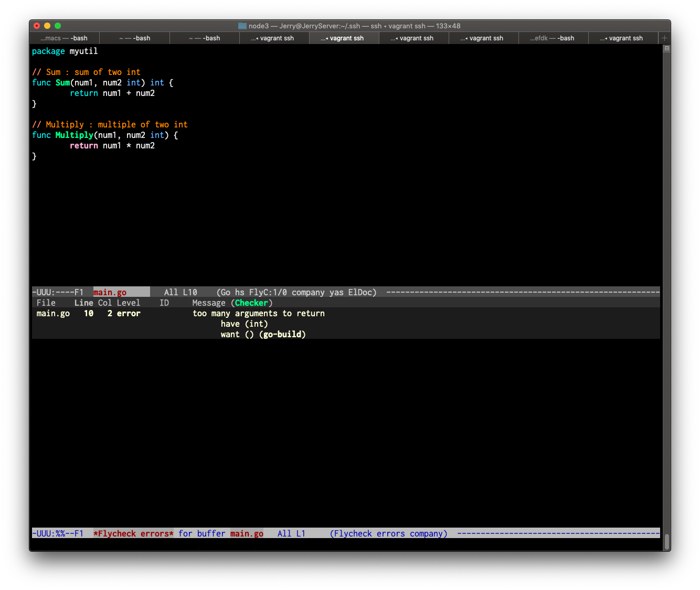700x590 pixels.
Task: Click the yas snippet mode indicator
Action: (x=336, y=292)
